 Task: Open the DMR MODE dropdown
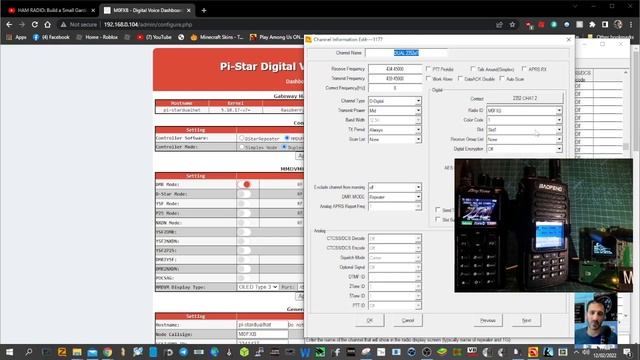point(395,197)
